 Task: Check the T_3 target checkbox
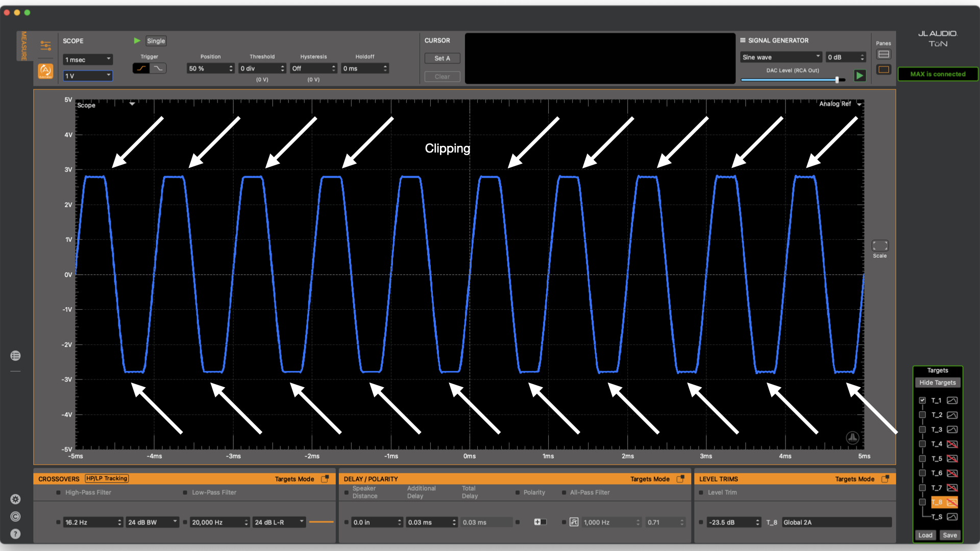[922, 430]
